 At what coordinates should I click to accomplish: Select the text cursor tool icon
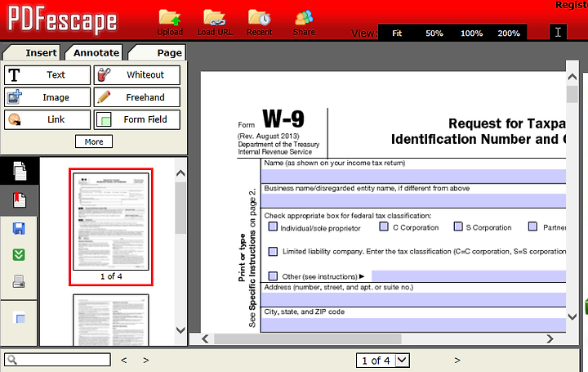(558, 32)
